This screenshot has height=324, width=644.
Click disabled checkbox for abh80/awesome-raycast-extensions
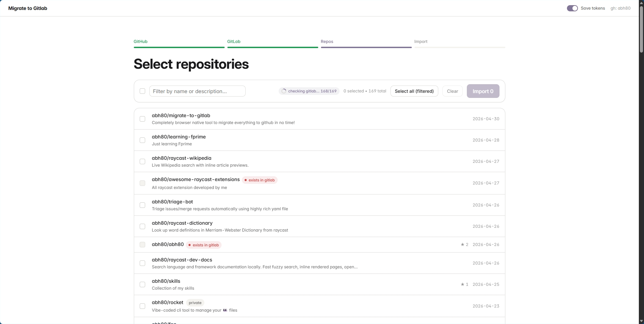click(x=142, y=183)
